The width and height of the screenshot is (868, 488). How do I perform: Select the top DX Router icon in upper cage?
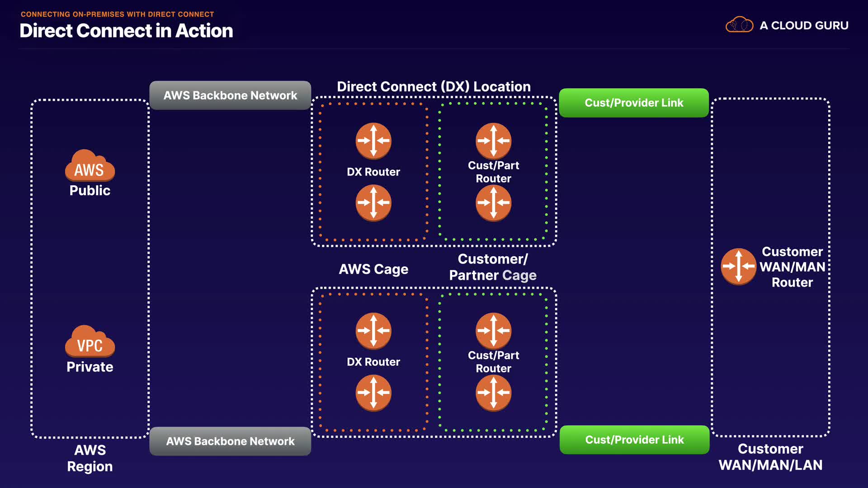click(x=373, y=141)
